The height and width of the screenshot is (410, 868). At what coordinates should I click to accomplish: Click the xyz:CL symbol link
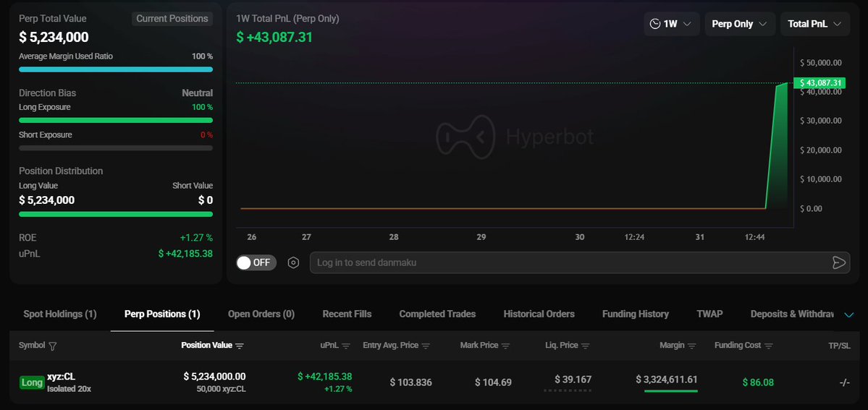point(61,377)
